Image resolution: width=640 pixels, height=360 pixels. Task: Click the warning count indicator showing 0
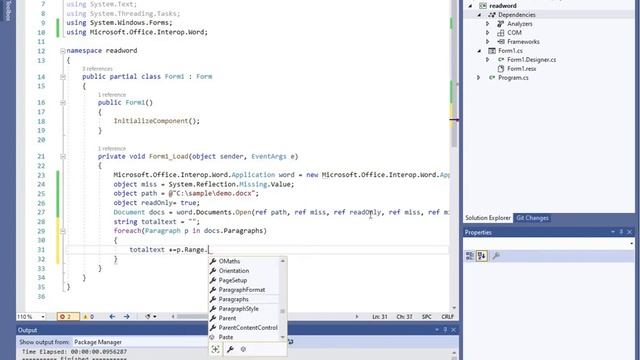click(89, 317)
